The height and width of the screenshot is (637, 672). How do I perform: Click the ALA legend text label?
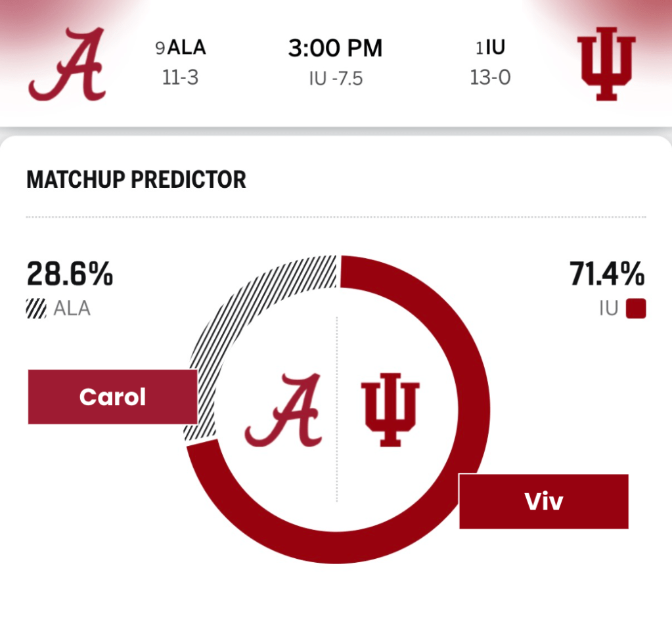click(x=71, y=309)
